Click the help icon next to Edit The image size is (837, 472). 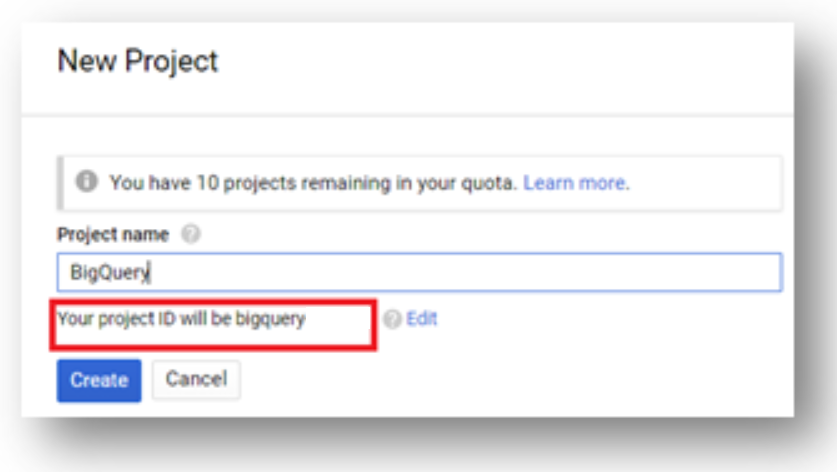pos(392,319)
